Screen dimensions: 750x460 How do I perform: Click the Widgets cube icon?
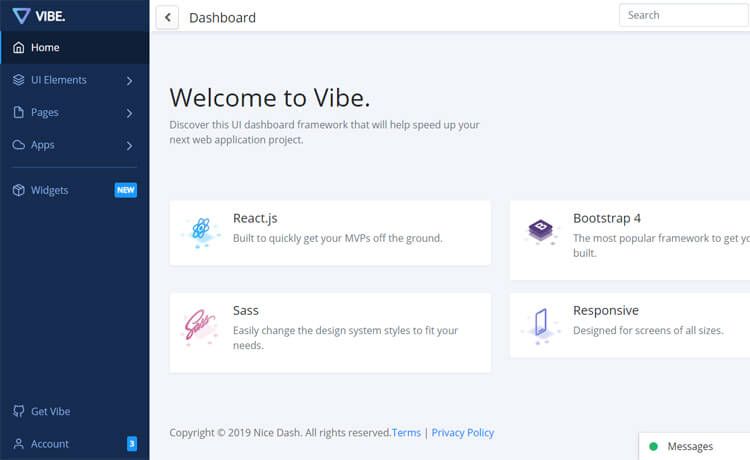point(19,190)
